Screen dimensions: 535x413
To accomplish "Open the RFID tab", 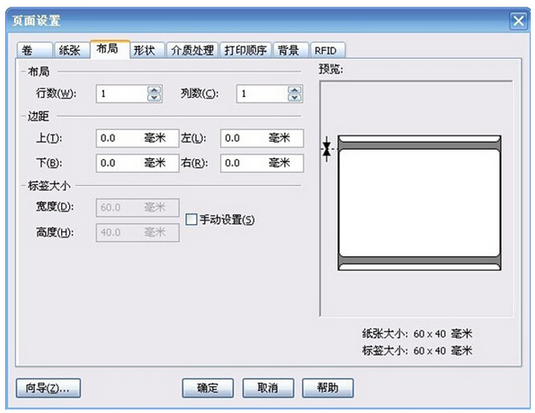I will (328, 51).
